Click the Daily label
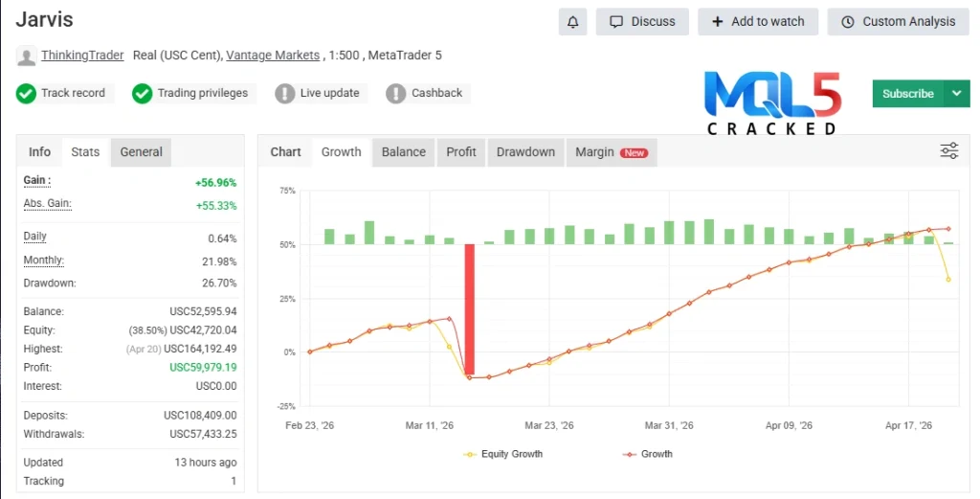This screenshot has width=980, height=499. 35,237
